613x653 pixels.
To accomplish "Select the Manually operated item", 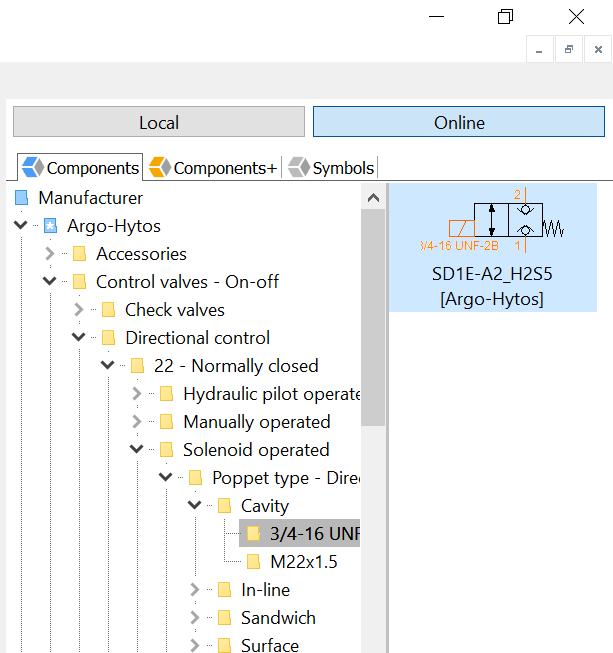I will (257, 422).
